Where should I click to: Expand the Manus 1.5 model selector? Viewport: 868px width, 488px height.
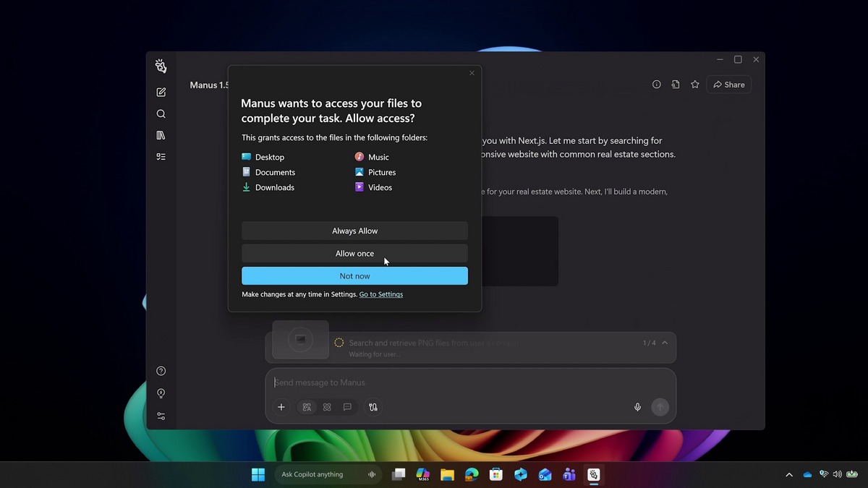209,85
